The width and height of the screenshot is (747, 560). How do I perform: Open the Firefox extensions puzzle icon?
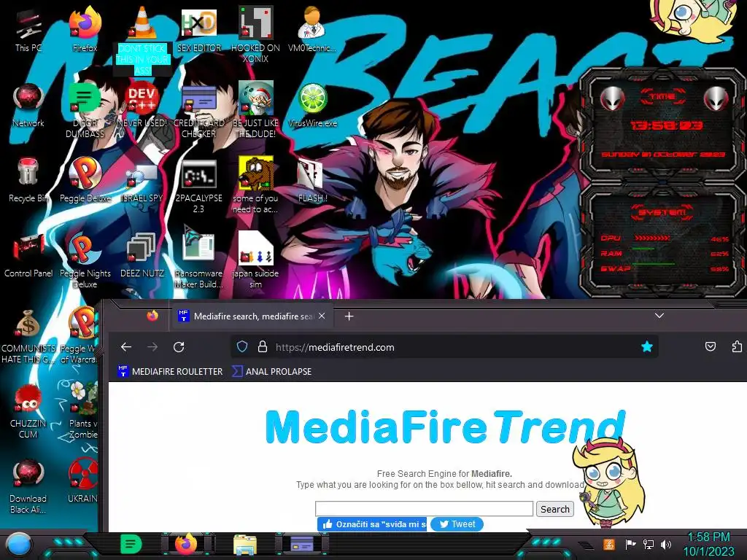pyautogui.click(x=737, y=346)
